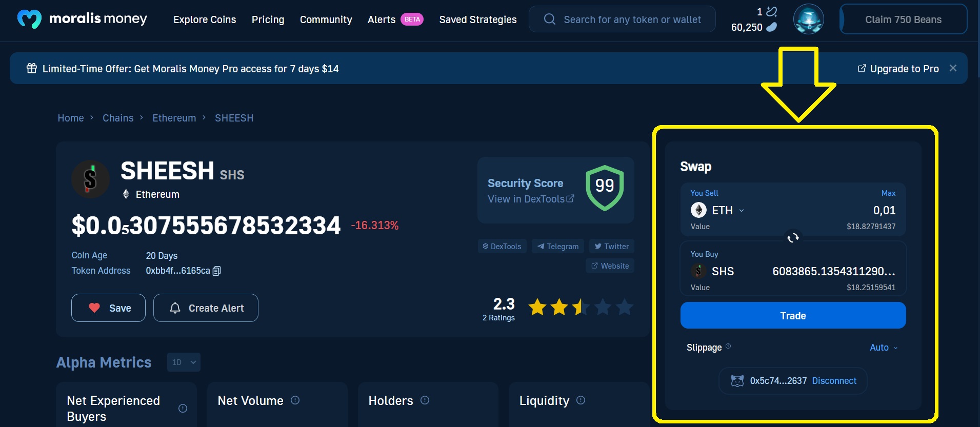Viewport: 980px width, 427px height.
Task: Close the limited-time offer banner
Action: [x=953, y=68]
